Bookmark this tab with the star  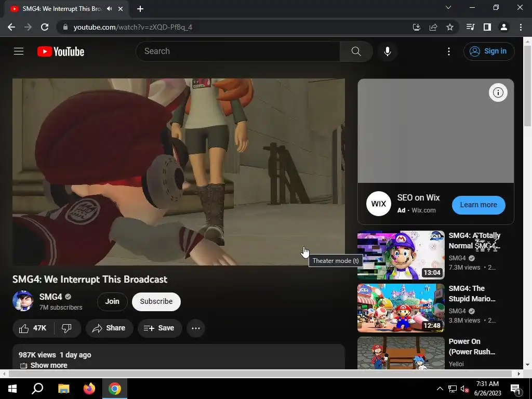pyautogui.click(x=449, y=27)
